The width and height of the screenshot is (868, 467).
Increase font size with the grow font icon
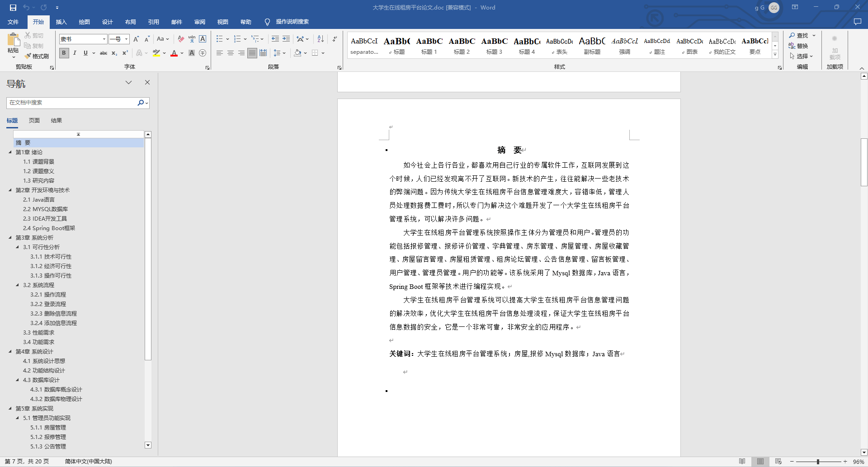tap(136, 39)
